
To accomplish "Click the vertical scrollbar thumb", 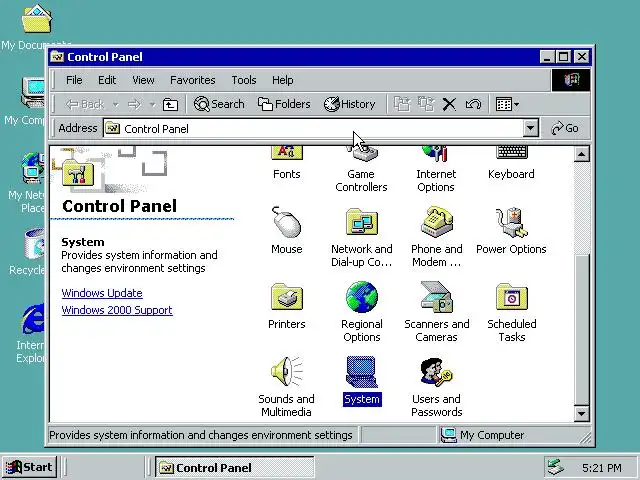I will coord(581,330).
